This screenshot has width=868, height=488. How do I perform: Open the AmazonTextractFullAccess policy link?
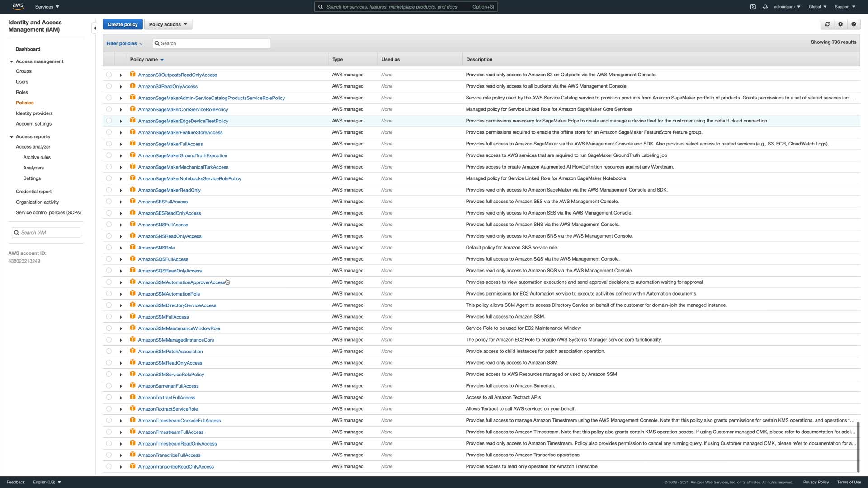click(x=166, y=398)
